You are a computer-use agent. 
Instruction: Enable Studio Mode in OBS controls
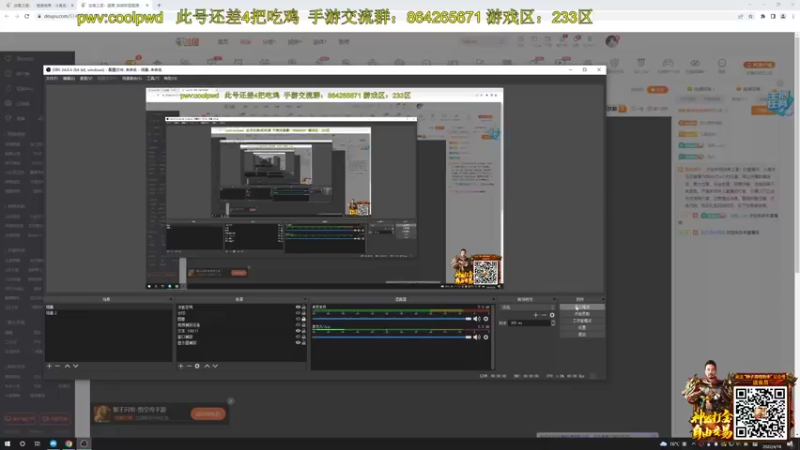(582, 321)
